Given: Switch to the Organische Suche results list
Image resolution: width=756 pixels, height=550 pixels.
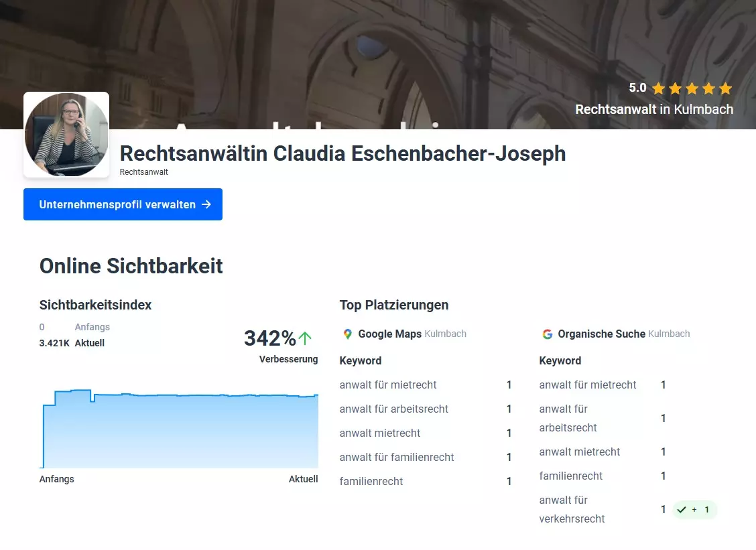Looking at the screenshot, I should [602, 334].
